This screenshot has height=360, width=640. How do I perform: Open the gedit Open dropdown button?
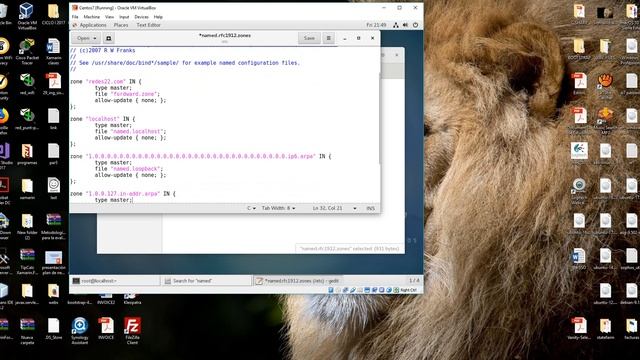click(87, 38)
